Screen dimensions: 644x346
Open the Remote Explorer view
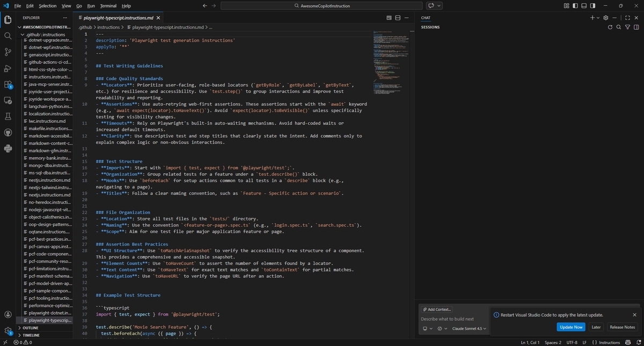(8, 100)
